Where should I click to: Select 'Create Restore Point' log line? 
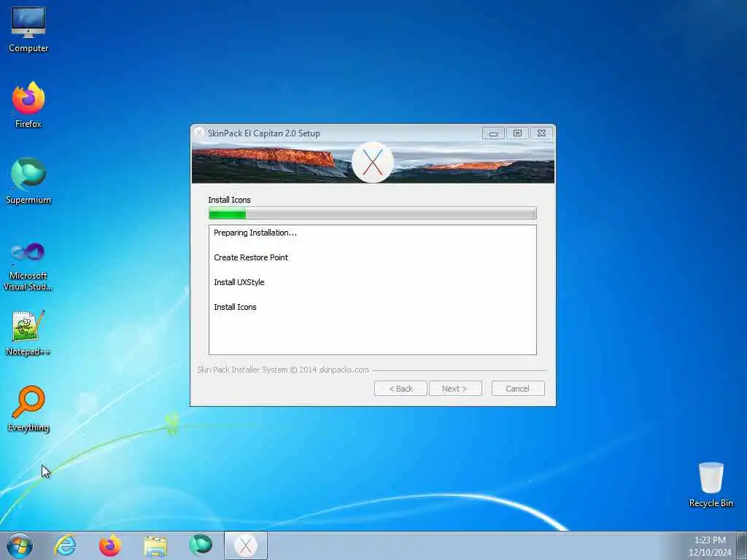click(x=251, y=257)
